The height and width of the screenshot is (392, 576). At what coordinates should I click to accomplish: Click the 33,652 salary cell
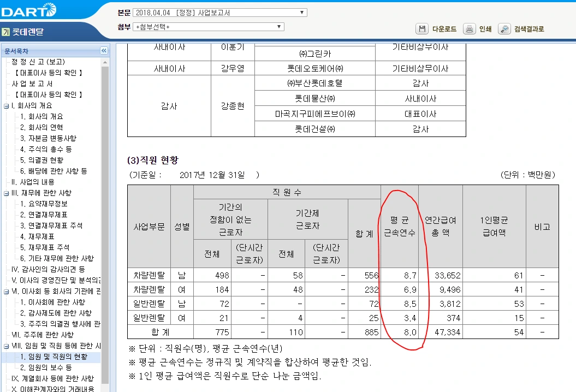tap(441, 275)
